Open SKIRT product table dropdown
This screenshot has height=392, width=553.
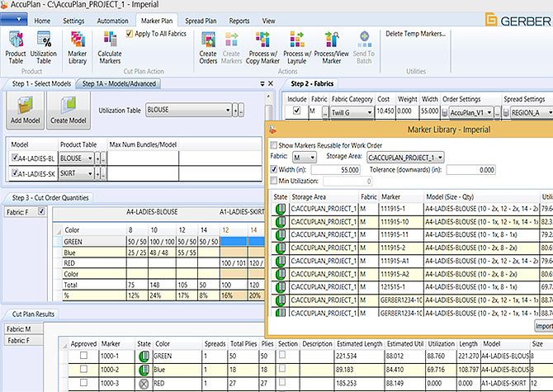90,174
